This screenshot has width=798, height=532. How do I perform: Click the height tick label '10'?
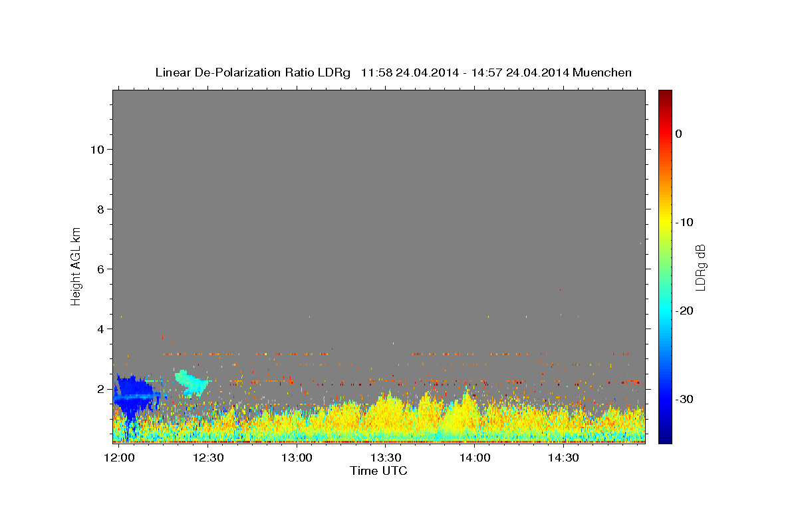pos(97,150)
